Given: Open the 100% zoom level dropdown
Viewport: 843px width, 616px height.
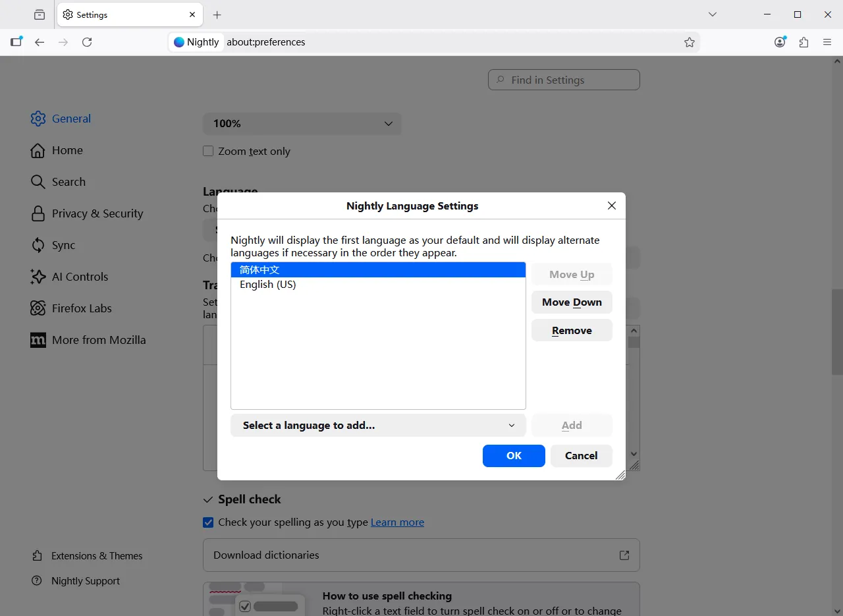Looking at the screenshot, I should click(302, 123).
